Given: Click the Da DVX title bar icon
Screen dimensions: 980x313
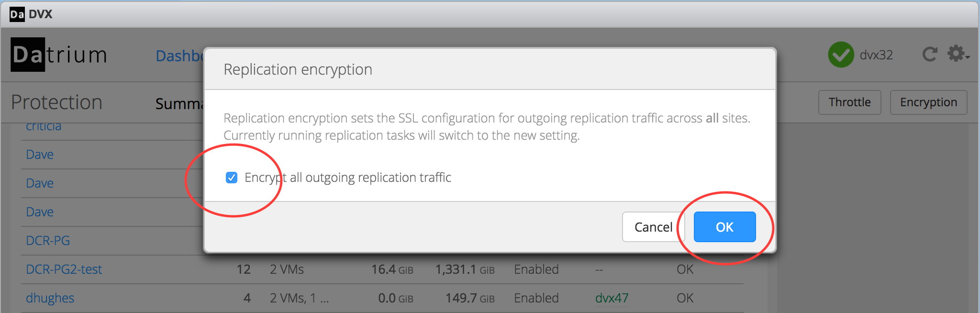Looking at the screenshot, I should click(17, 14).
